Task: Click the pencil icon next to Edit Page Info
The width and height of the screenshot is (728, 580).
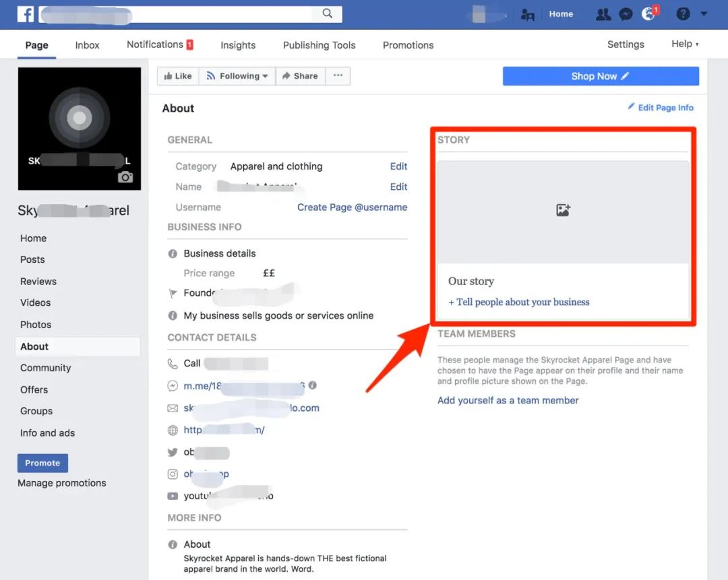Action: [631, 106]
